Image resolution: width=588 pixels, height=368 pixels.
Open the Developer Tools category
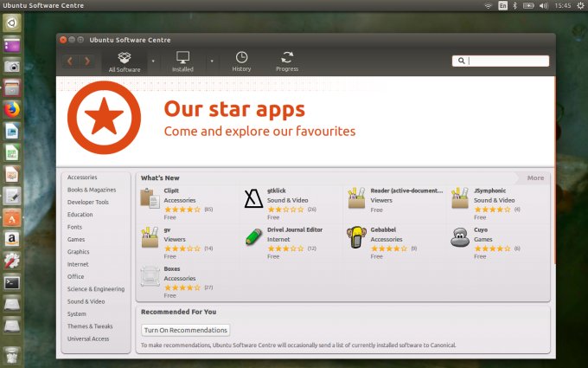tap(88, 202)
